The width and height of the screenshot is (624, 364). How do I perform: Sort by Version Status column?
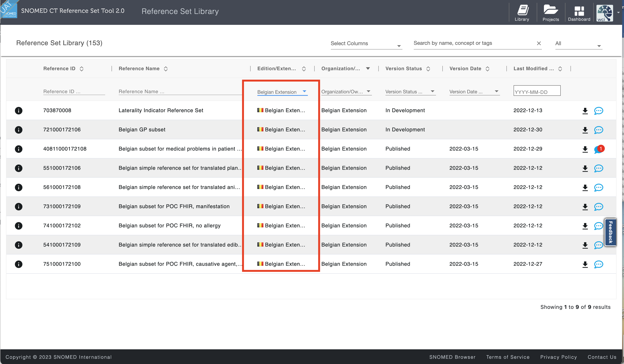(428, 69)
